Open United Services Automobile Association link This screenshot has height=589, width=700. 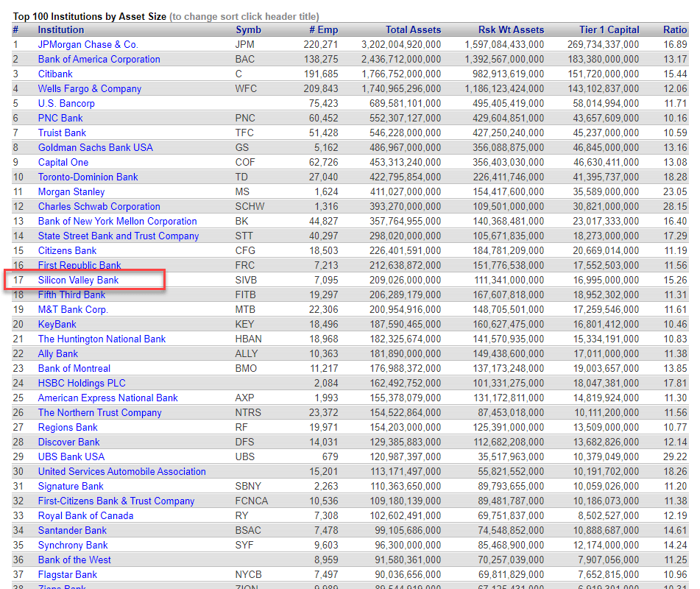122,472
